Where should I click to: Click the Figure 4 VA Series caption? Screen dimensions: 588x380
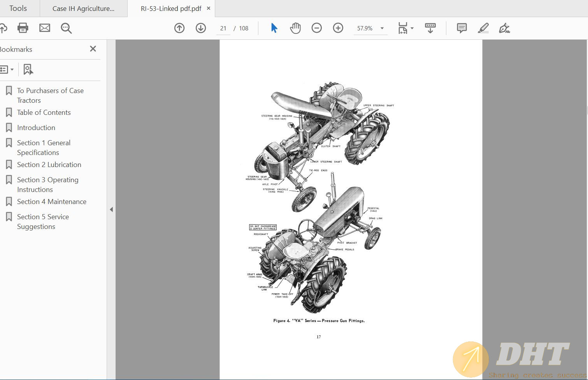(x=319, y=321)
